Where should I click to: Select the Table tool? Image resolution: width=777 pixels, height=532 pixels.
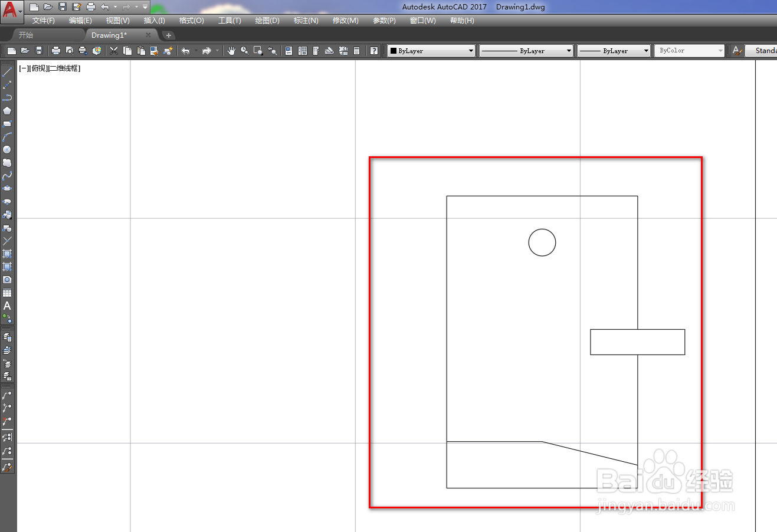click(7, 293)
